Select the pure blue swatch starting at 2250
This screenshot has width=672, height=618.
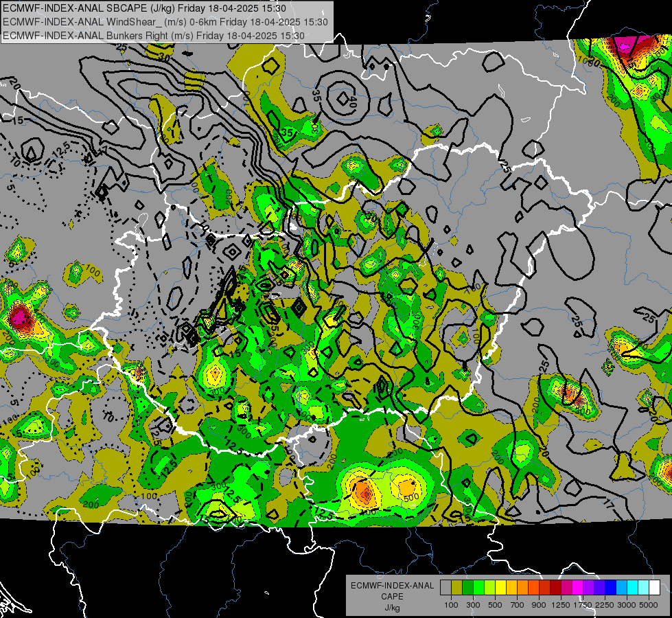[x=610, y=588]
